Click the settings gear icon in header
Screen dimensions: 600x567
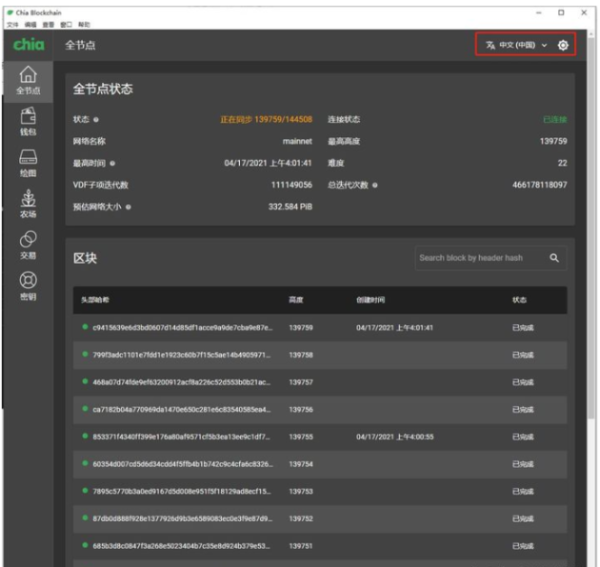coord(563,45)
